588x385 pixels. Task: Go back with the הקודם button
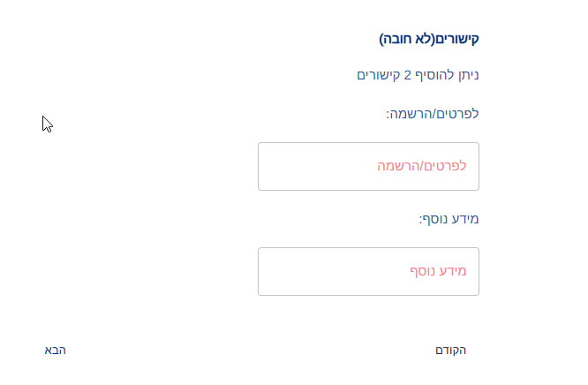(x=450, y=351)
